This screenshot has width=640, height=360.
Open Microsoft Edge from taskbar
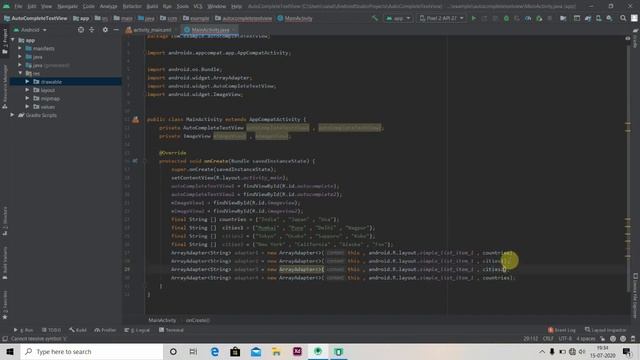215,352
